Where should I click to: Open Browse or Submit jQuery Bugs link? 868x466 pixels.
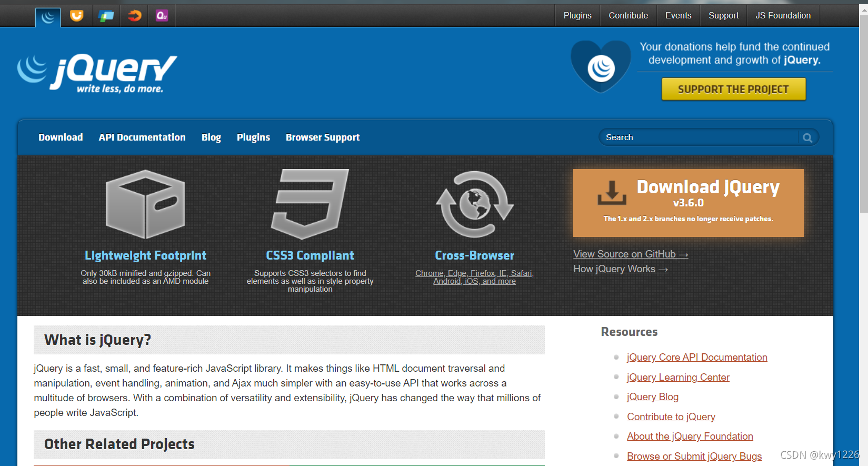[694, 457]
